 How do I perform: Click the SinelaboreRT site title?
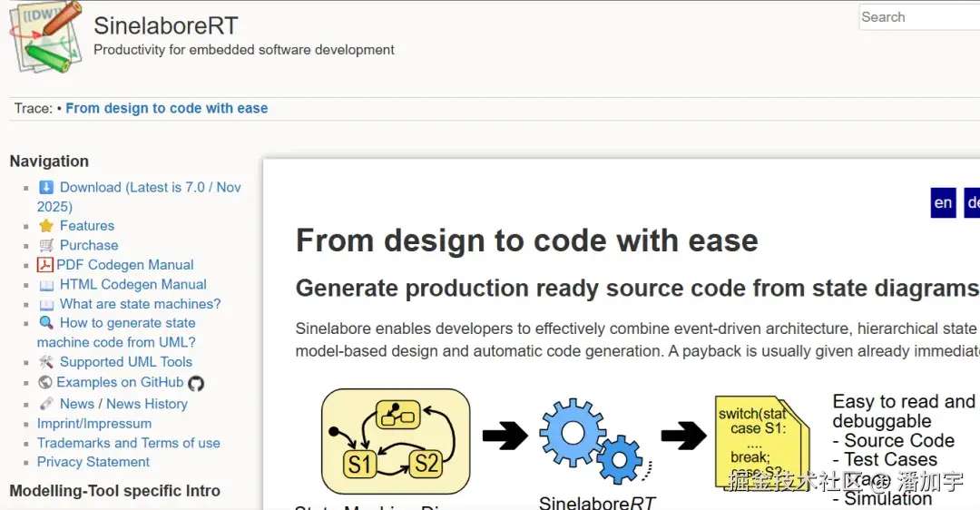(166, 25)
